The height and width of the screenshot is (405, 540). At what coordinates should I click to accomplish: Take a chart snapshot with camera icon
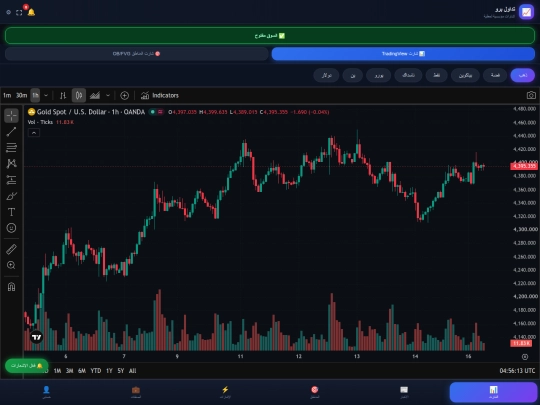[531, 95]
